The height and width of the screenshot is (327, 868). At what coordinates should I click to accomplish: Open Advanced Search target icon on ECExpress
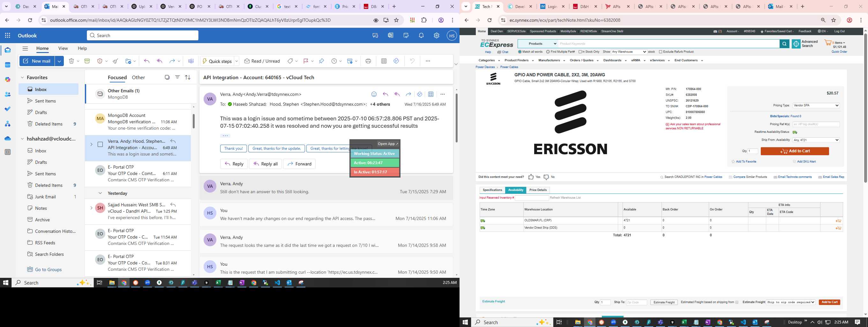796,44
